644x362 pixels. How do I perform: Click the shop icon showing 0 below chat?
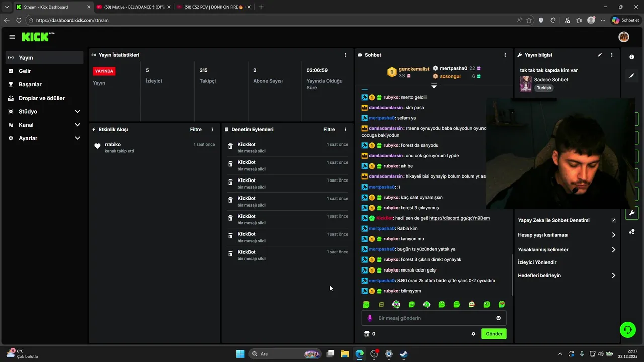[x=367, y=334]
